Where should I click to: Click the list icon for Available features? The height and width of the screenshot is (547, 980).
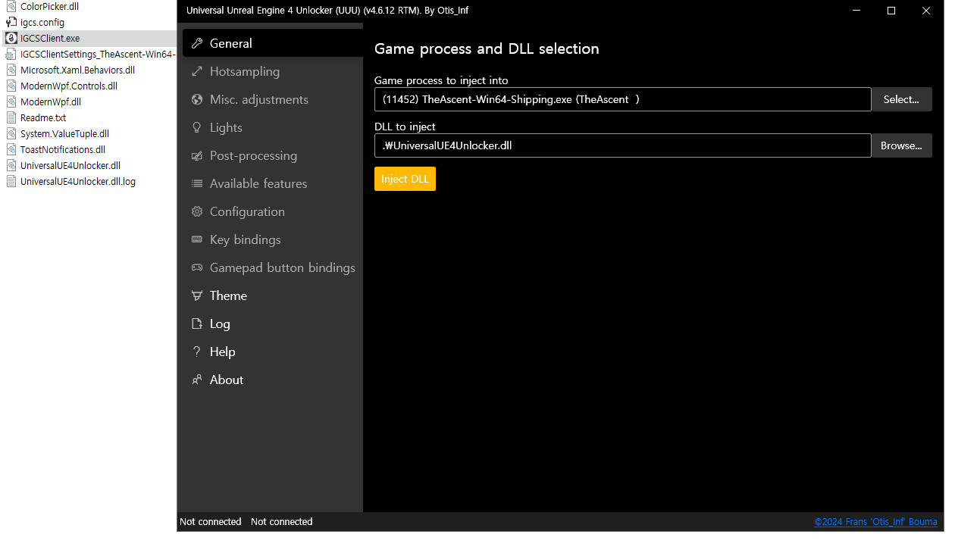(197, 183)
